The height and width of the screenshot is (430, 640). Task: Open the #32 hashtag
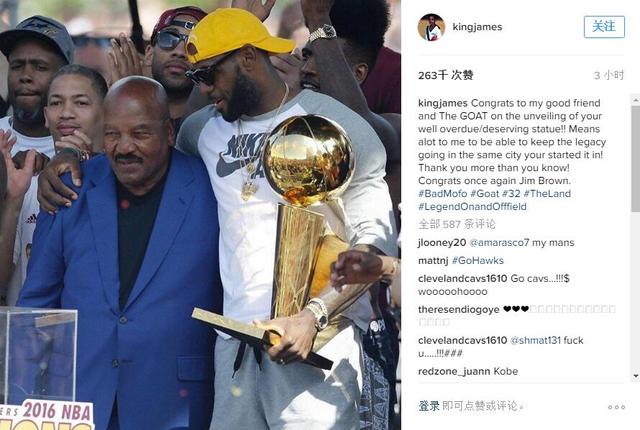(511, 193)
